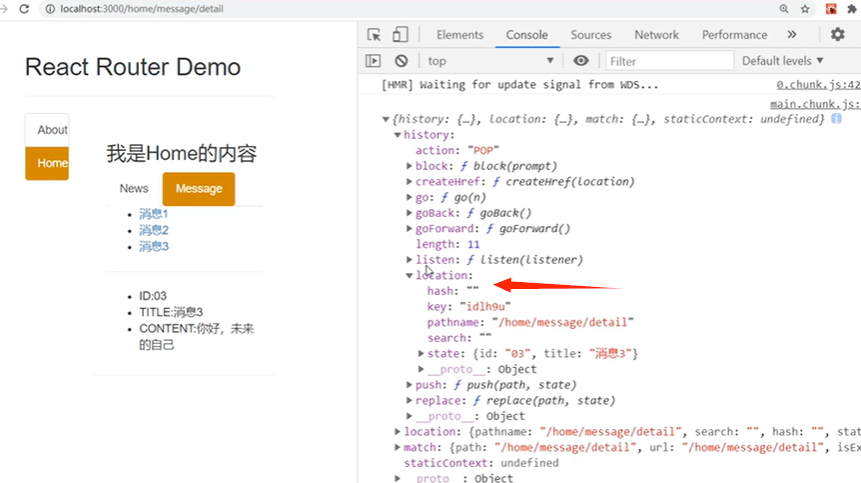The height and width of the screenshot is (483, 861).
Task: Open the main.chunk.js source link
Action: 815,104
